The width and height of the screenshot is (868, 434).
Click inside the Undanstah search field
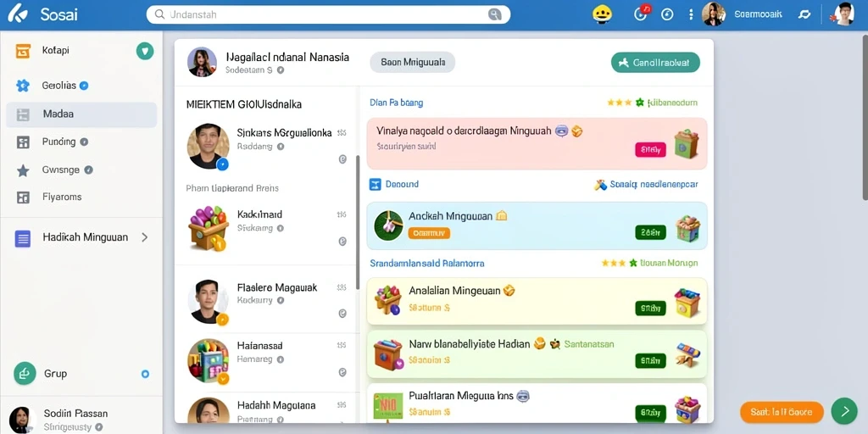point(328,14)
